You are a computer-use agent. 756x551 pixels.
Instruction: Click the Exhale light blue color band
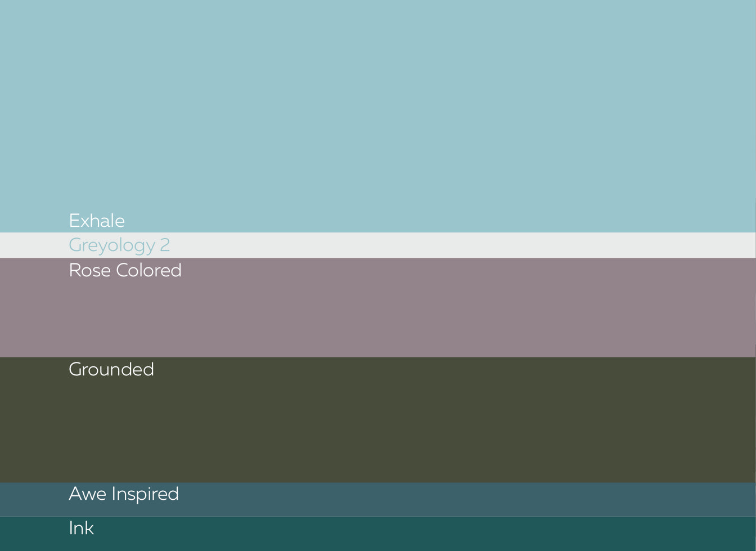(x=378, y=113)
